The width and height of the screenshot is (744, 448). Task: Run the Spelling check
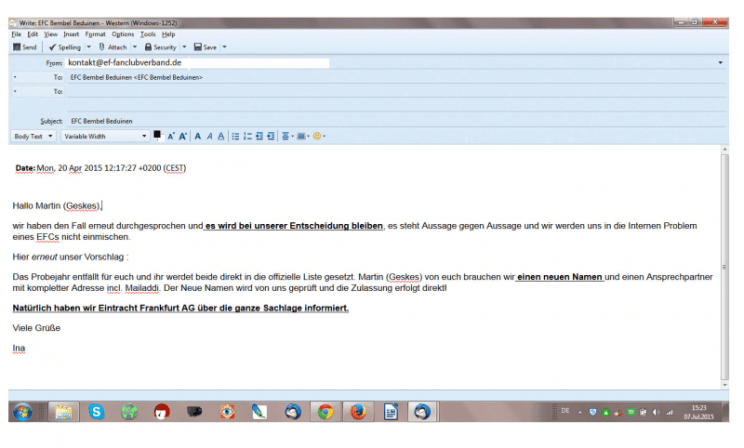click(x=63, y=46)
